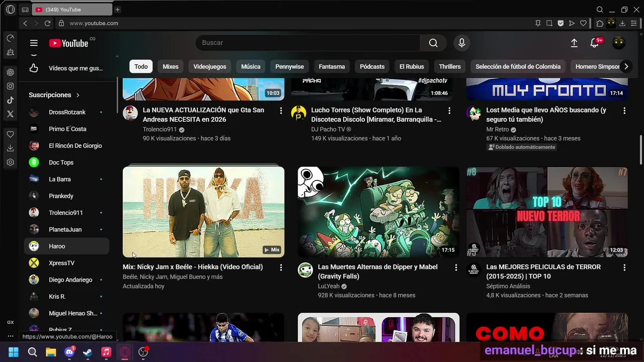Open LulYeah channel name link
Image resolution: width=644 pixels, height=362 pixels.
click(329, 286)
